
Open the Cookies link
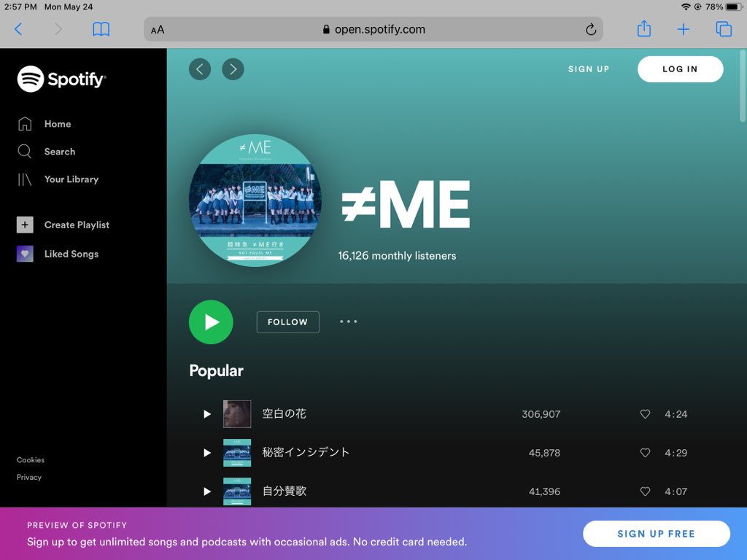tap(31, 460)
